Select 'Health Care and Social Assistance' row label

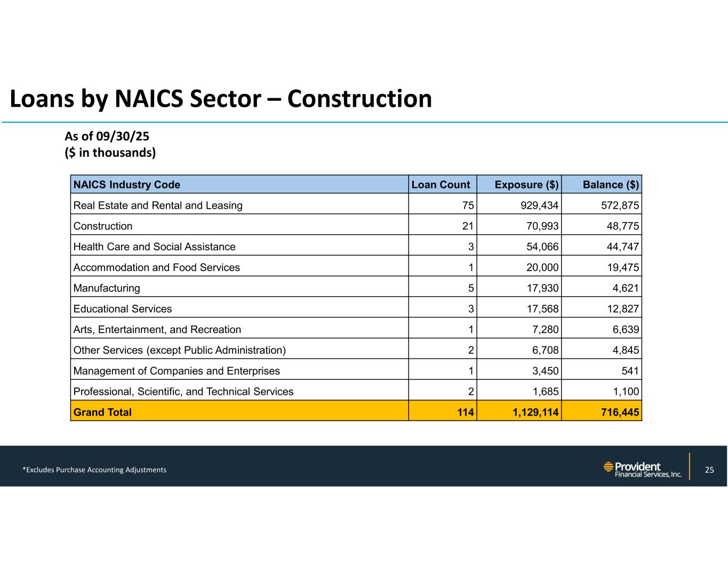[154, 247]
